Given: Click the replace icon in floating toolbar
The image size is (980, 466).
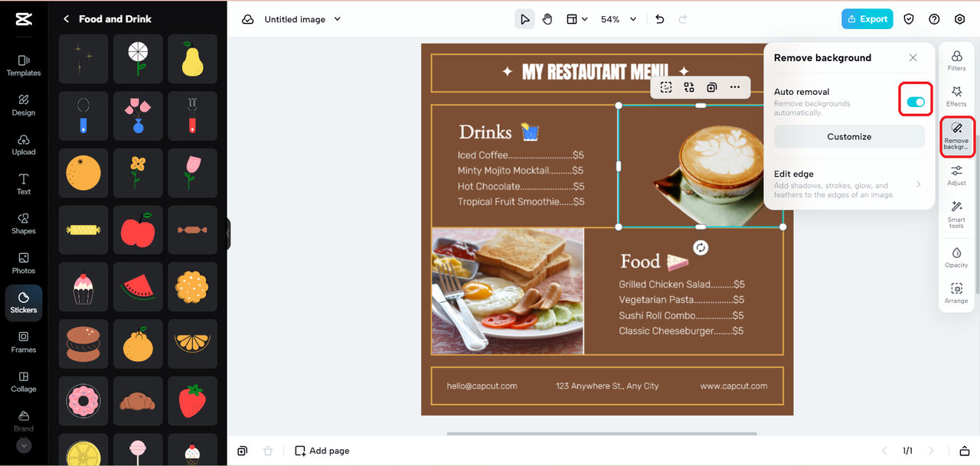Looking at the screenshot, I should click(689, 87).
